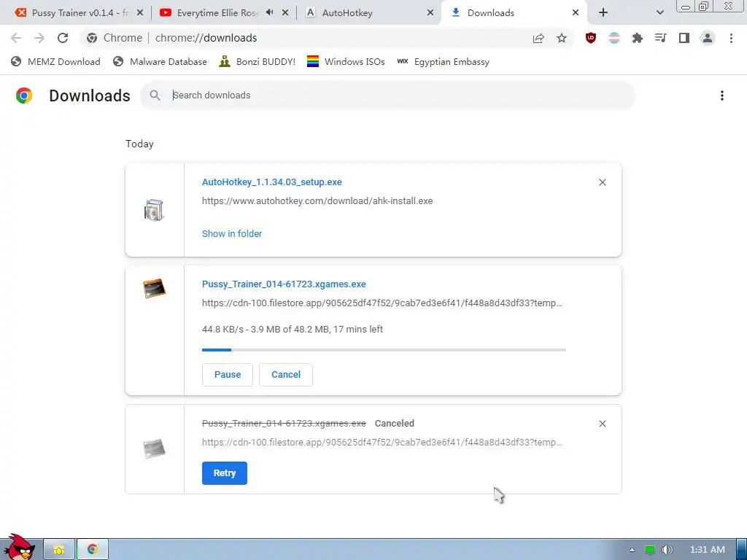Screen dimensions: 747x560
Task: Toggle the side panel icon
Action: point(684,38)
